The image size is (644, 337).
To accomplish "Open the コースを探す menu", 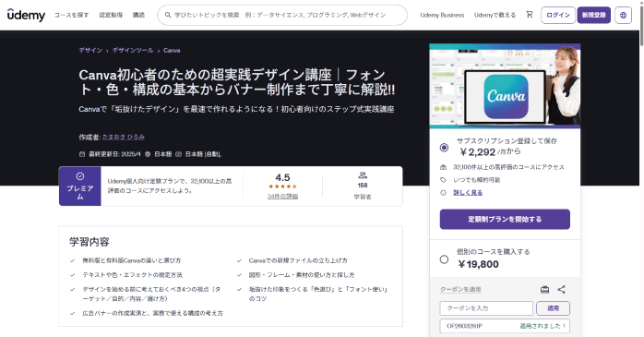I will coord(71,15).
